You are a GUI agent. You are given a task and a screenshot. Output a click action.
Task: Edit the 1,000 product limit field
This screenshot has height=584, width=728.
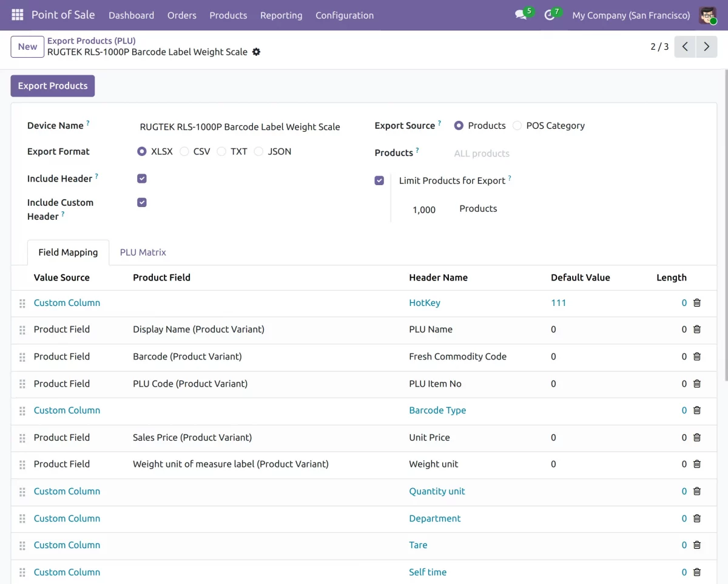pyautogui.click(x=424, y=210)
